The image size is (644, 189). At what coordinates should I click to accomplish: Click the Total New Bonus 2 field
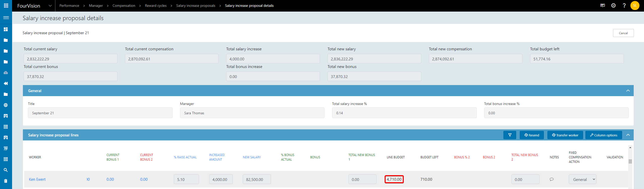coord(526,179)
